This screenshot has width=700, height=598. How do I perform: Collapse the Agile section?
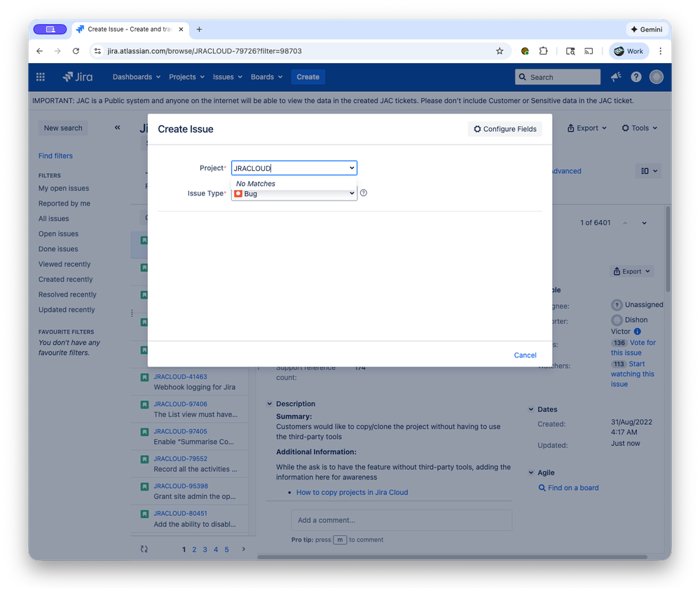click(x=531, y=473)
